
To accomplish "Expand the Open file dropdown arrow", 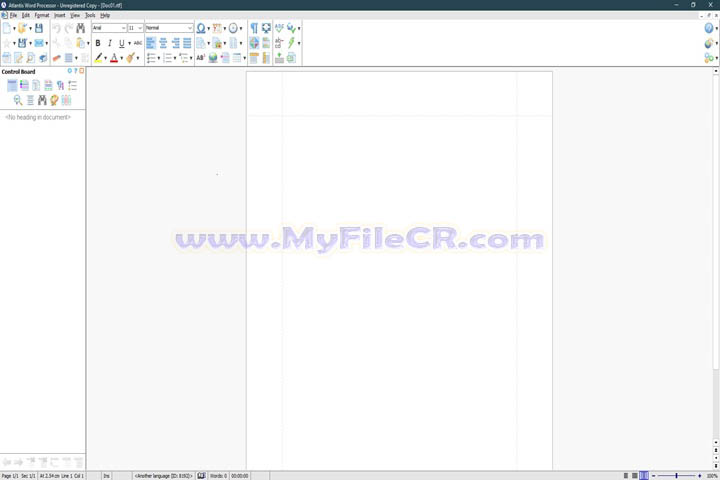I will (x=30, y=29).
